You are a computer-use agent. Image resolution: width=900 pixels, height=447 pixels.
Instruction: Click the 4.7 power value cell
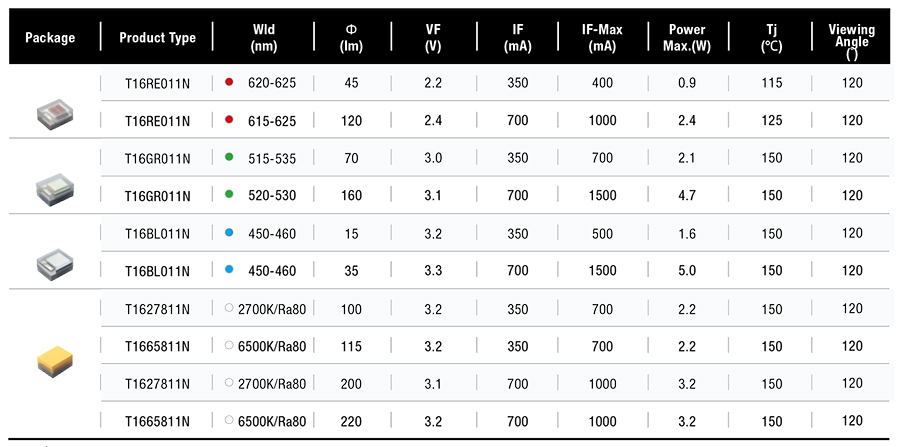686,195
